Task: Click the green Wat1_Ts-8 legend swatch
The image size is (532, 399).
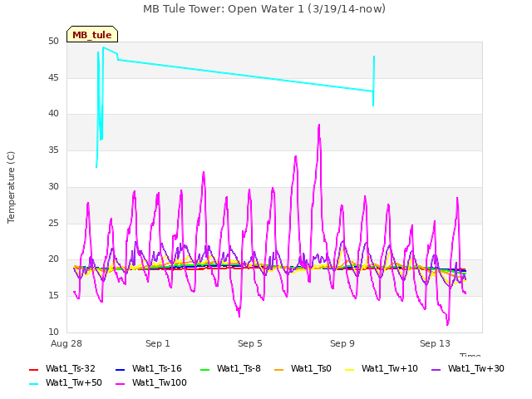Action: tap(205, 369)
